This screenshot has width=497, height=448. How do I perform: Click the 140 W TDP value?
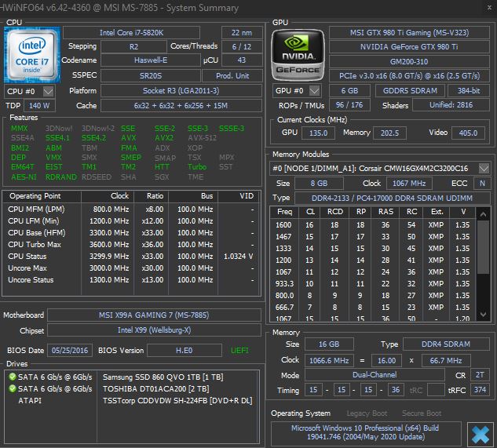(39, 105)
